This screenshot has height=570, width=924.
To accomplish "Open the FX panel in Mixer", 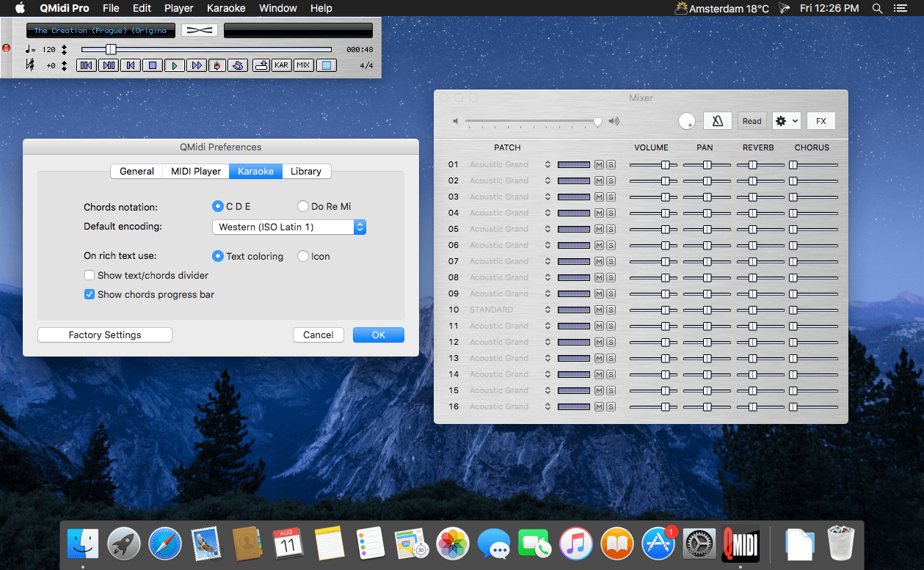I will [821, 121].
